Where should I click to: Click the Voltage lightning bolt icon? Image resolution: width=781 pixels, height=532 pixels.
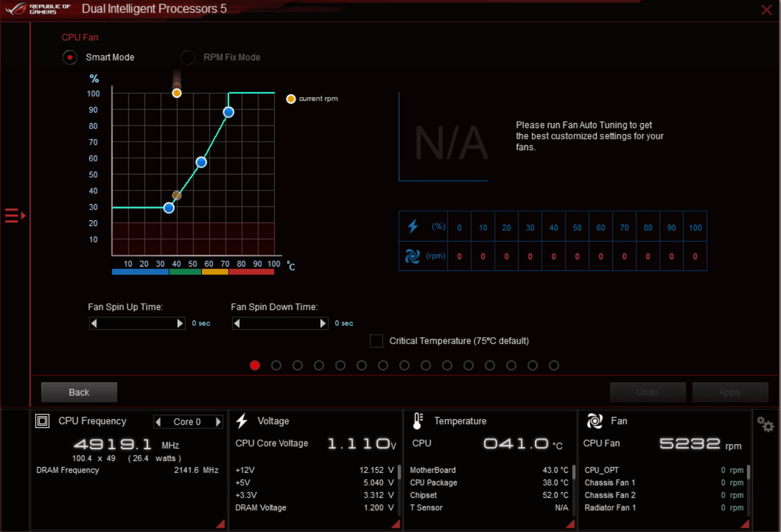pyautogui.click(x=242, y=421)
